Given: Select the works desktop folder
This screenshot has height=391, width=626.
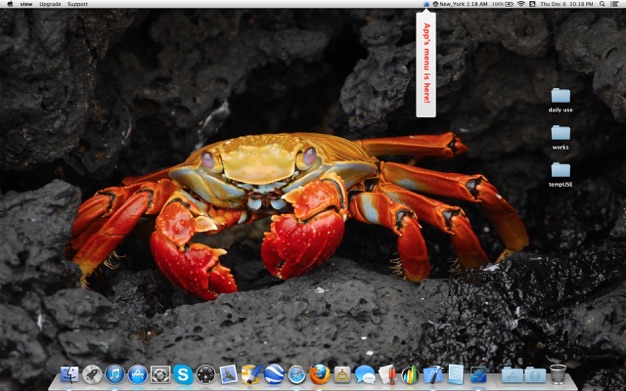Looking at the screenshot, I should pos(561,138).
